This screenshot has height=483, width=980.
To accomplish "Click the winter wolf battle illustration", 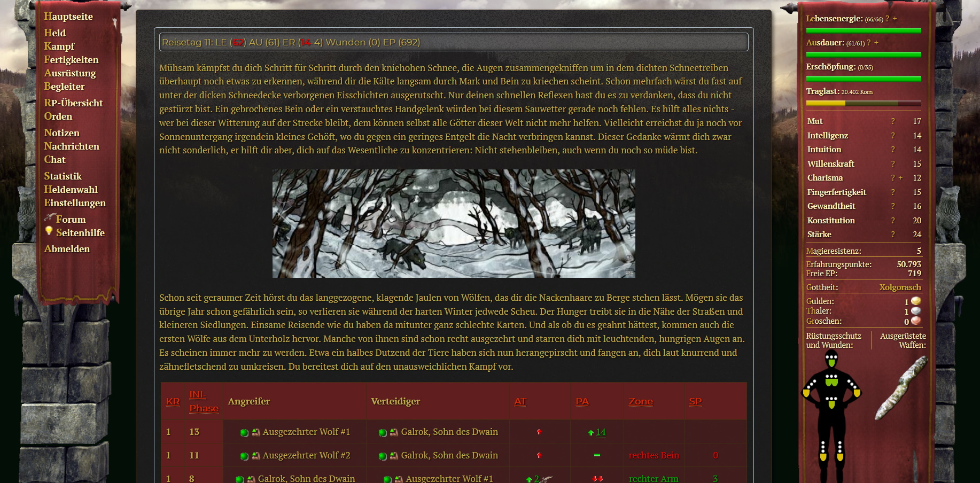I will pos(453,224).
